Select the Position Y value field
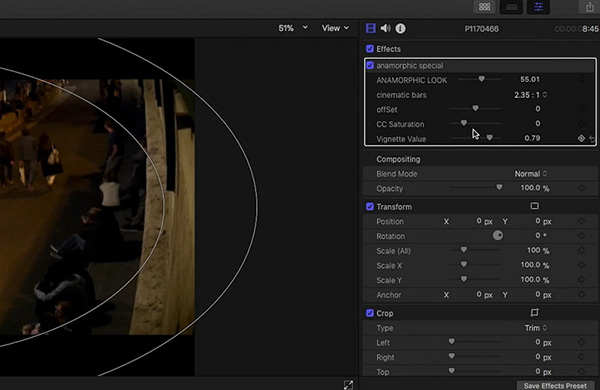Viewport: 600px width, 390px height. [x=543, y=221]
